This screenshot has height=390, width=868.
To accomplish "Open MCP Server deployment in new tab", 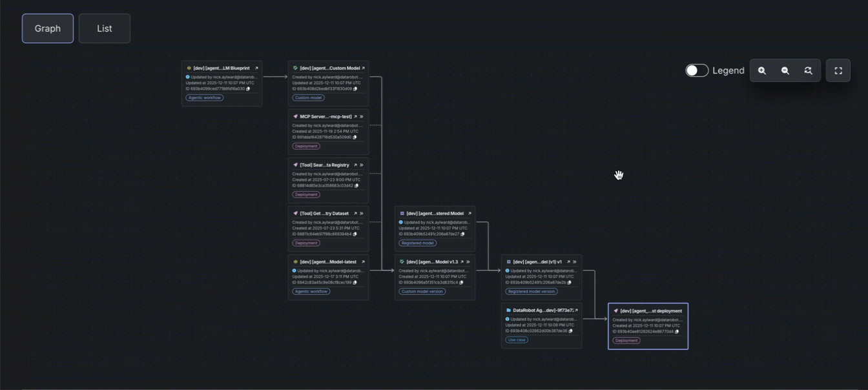I will click(x=355, y=117).
